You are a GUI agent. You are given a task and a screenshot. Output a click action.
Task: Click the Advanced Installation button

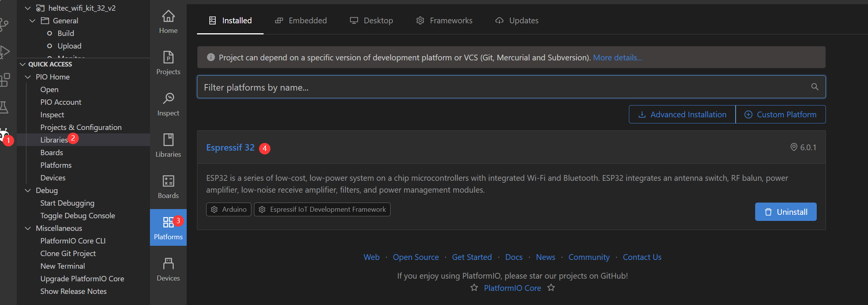pyautogui.click(x=682, y=114)
